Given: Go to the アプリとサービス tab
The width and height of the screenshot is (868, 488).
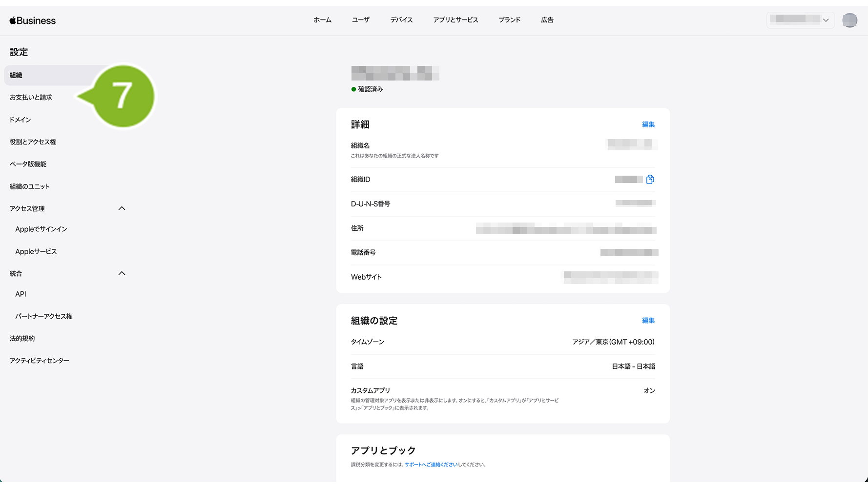Looking at the screenshot, I should [455, 20].
